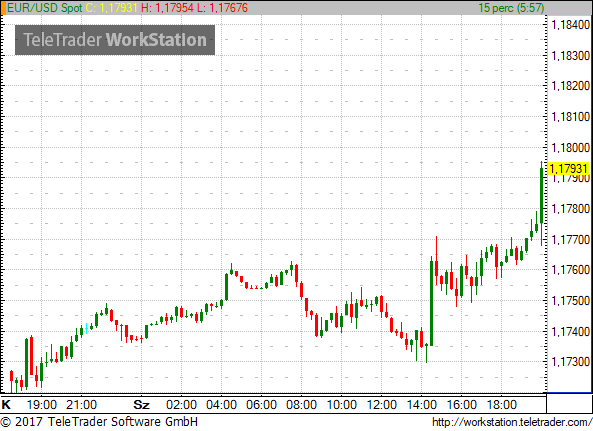Click the TeleTrader WorkStation logo banner
The image size is (593, 431).
pos(115,40)
